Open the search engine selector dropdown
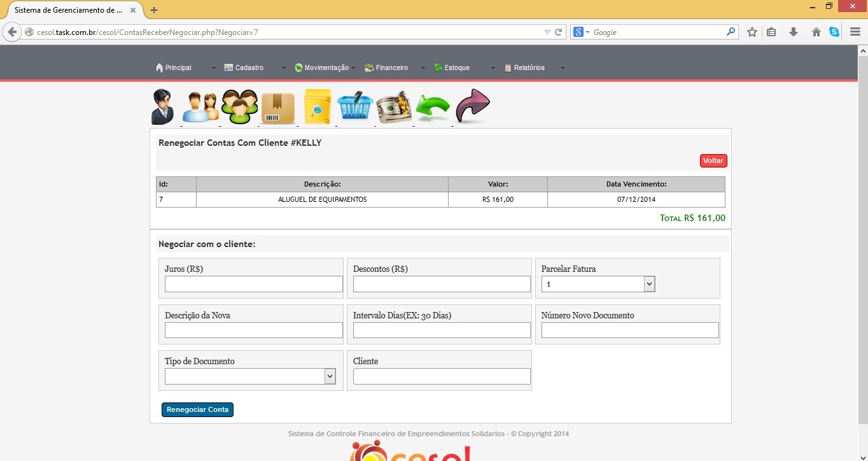Viewport: 868px width, 461px height. pyautogui.click(x=582, y=32)
